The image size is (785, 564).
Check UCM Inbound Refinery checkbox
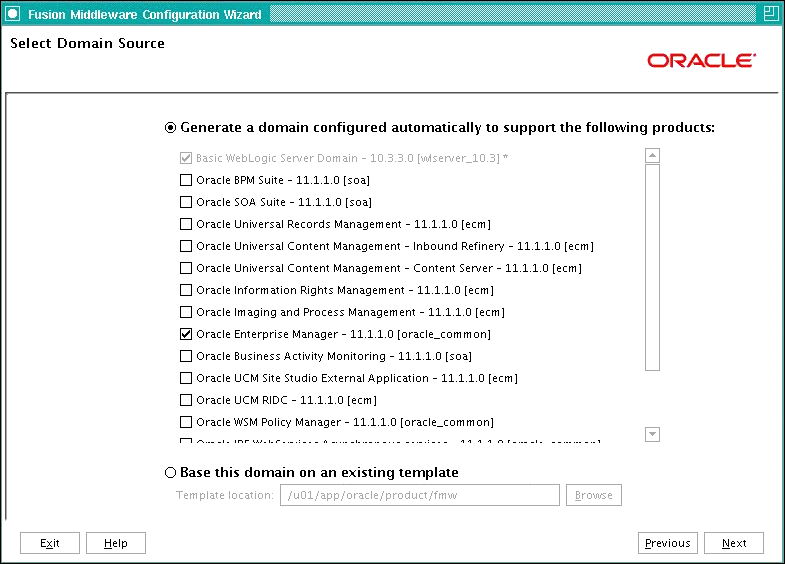point(186,246)
